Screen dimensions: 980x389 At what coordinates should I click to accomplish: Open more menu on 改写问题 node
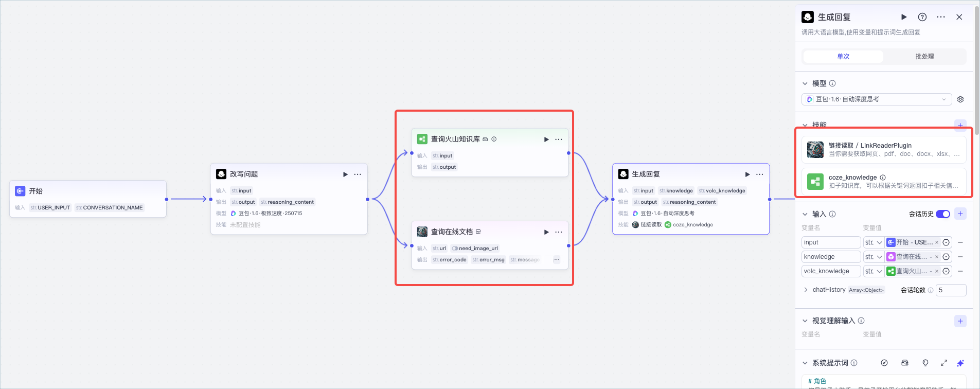(358, 174)
